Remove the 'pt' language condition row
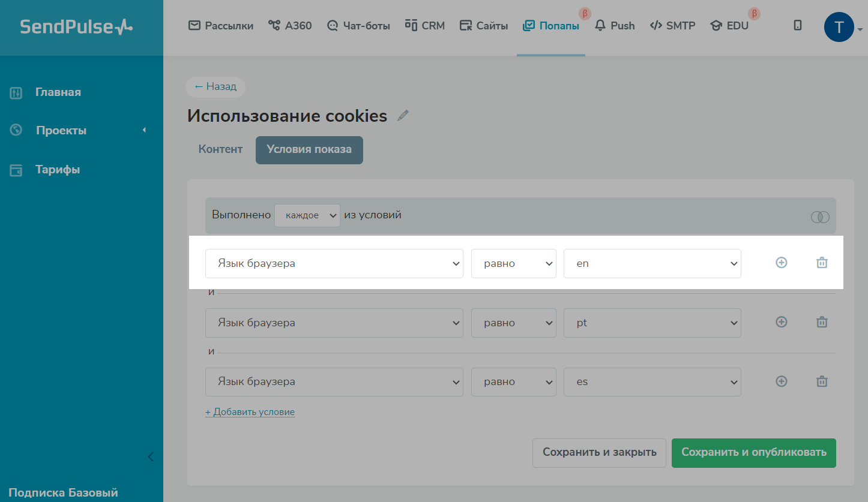868x502 pixels. click(822, 322)
